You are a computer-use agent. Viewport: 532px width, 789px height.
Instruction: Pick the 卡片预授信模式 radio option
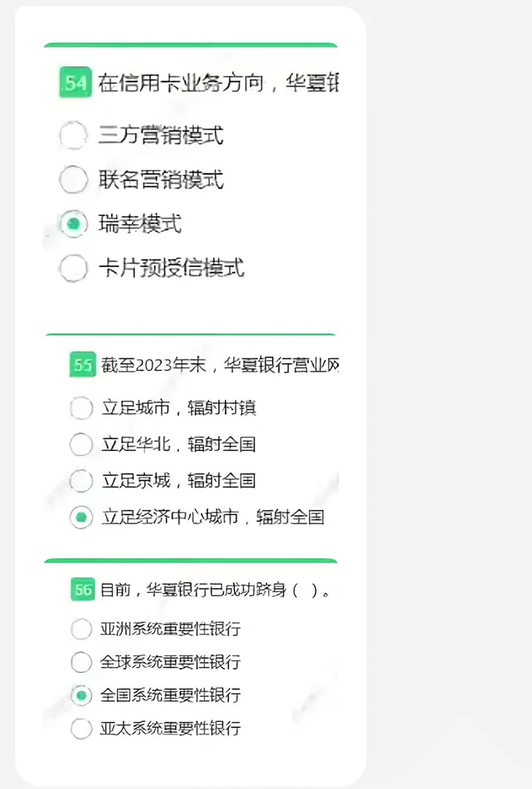click(x=73, y=268)
